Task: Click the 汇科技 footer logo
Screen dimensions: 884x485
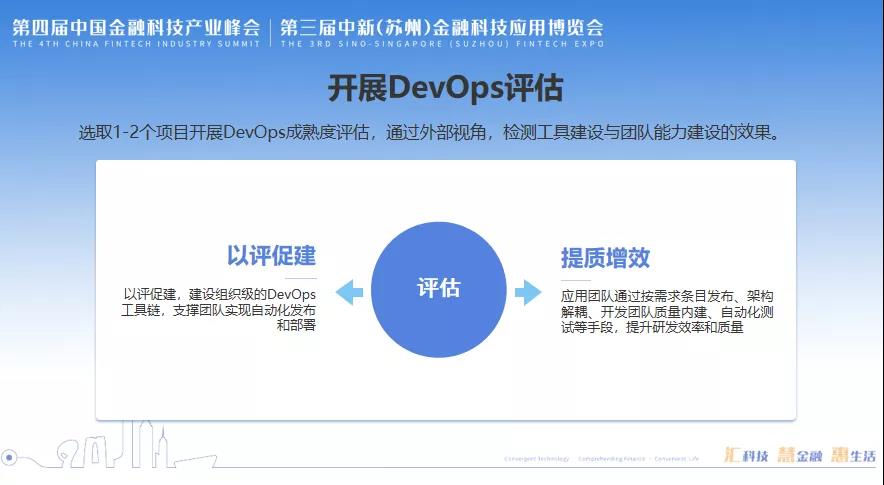Action: [x=746, y=455]
